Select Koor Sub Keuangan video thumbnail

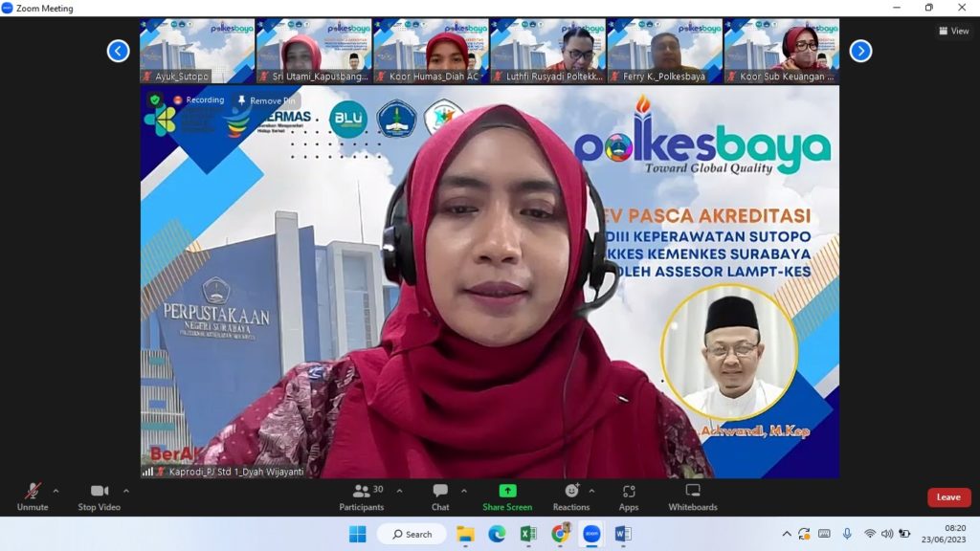(x=782, y=51)
